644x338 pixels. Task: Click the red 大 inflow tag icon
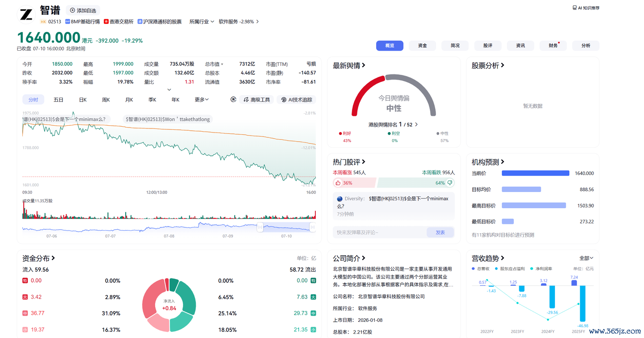click(25, 297)
